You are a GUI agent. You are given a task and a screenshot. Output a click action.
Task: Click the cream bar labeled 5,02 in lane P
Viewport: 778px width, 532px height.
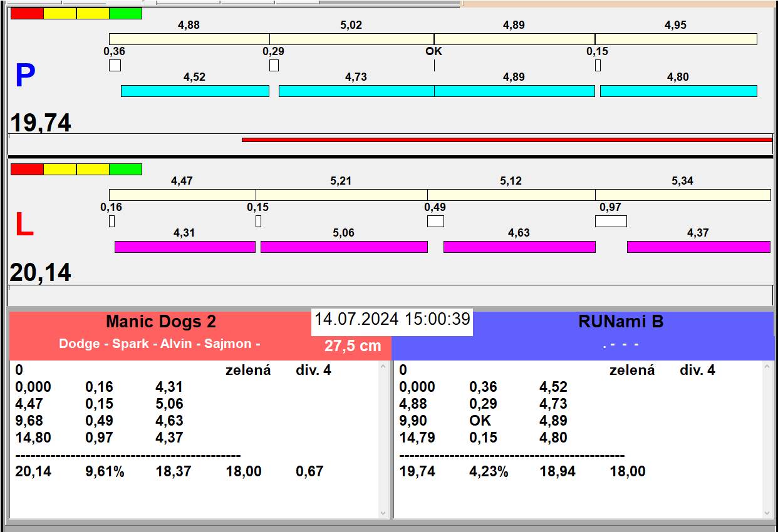(351, 39)
